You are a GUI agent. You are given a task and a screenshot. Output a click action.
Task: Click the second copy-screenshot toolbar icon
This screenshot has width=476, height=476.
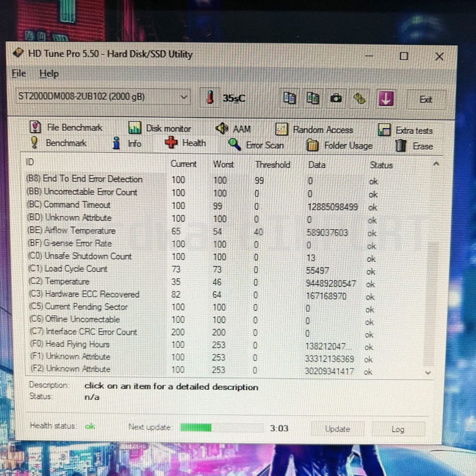coord(312,98)
